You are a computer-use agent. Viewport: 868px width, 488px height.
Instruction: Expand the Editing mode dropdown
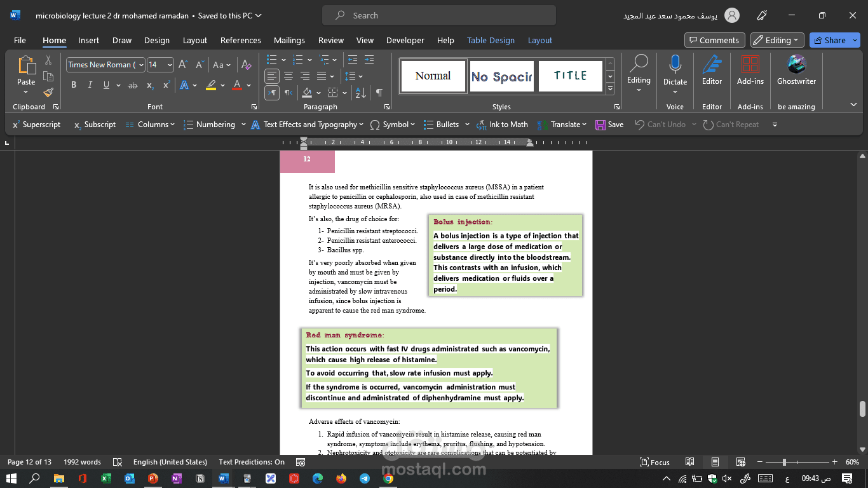(x=777, y=40)
